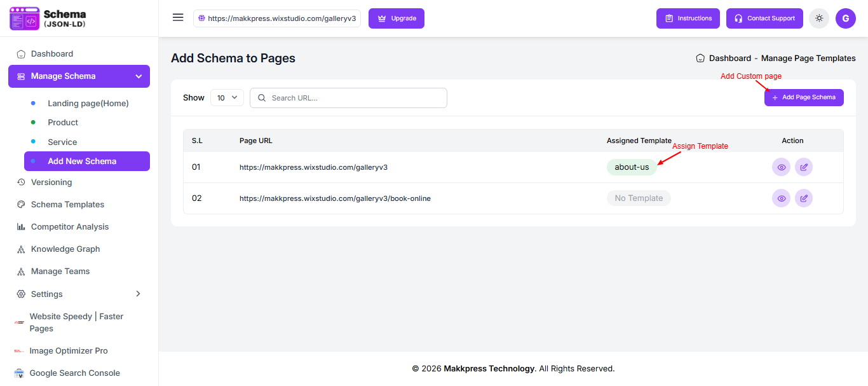
Task: Focus the Search URL input field
Action: pyautogui.click(x=356, y=98)
